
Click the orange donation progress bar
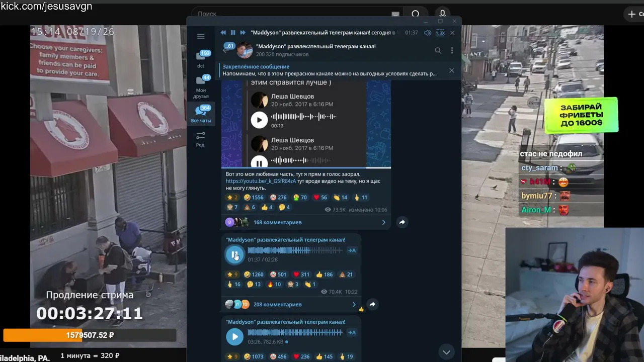[x=90, y=335]
